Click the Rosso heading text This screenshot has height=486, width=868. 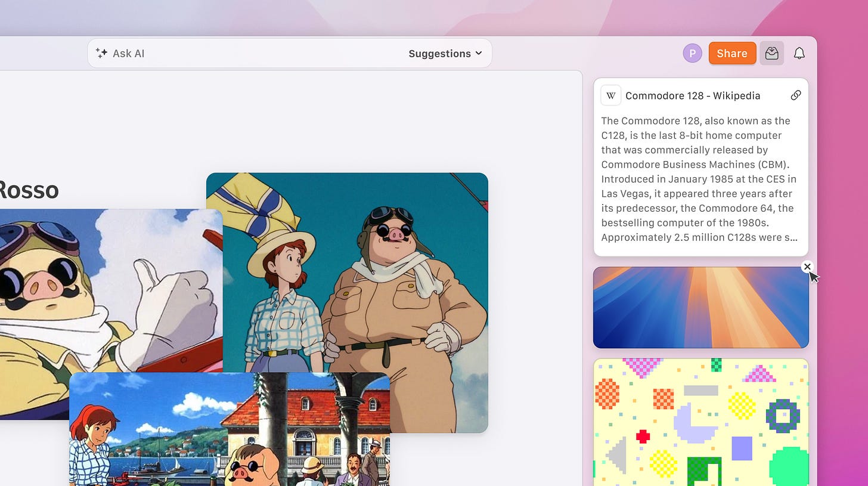(x=28, y=190)
